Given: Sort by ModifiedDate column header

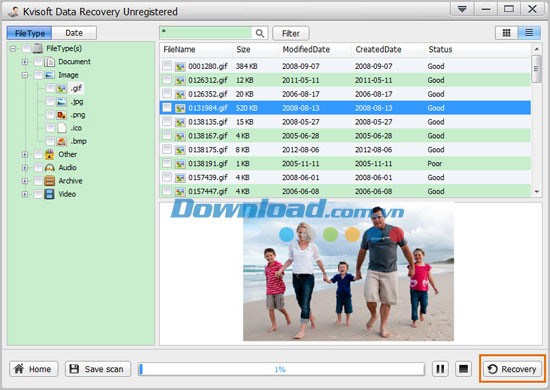Looking at the screenshot, I should pos(316,49).
